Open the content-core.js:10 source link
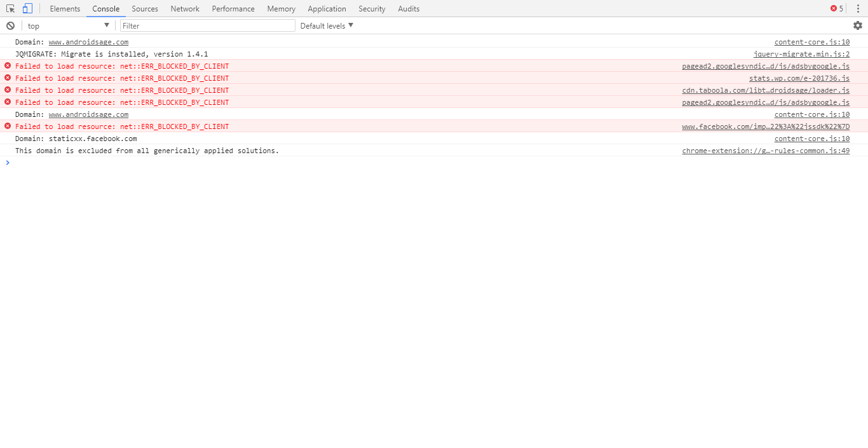Screen dimensions: 868x448 pyautogui.click(x=811, y=41)
